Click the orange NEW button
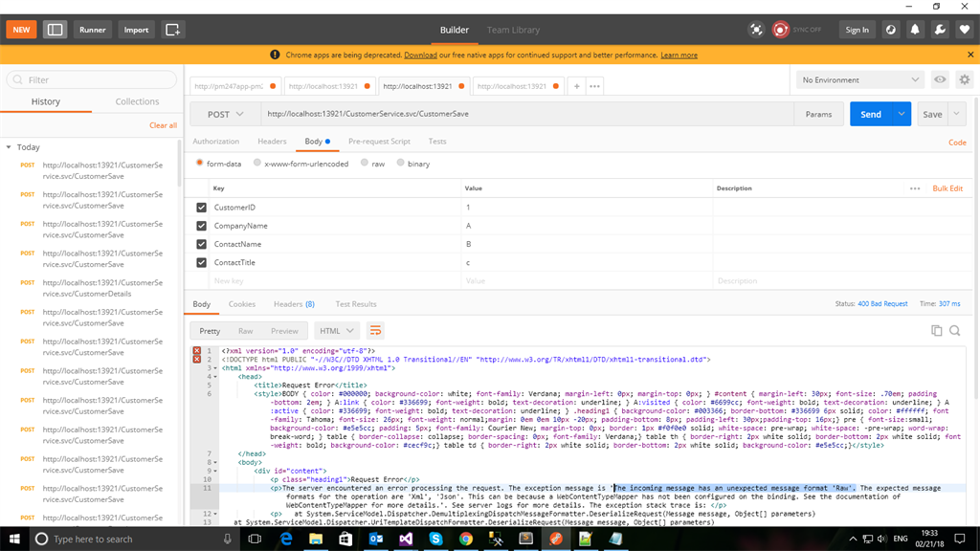The image size is (980, 551). 21,30
